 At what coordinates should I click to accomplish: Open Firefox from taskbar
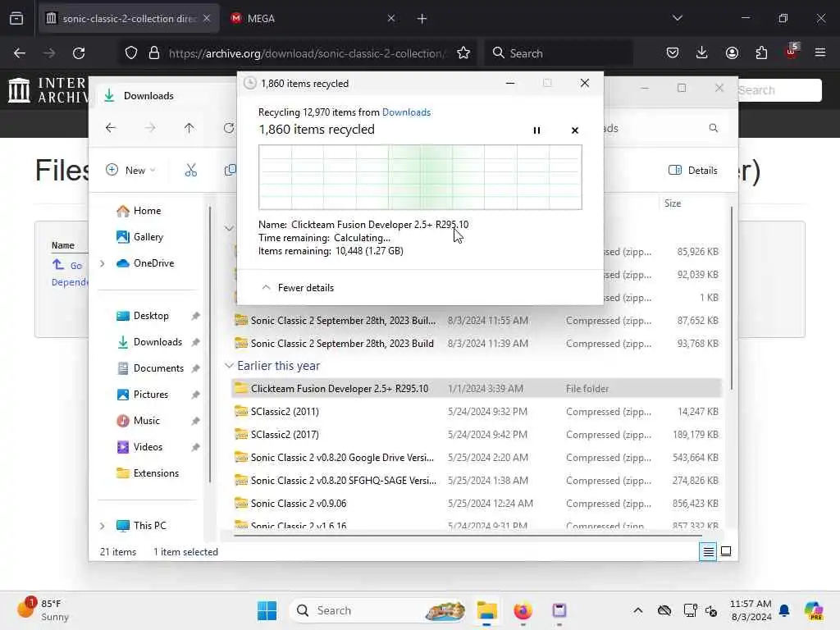coord(523,610)
